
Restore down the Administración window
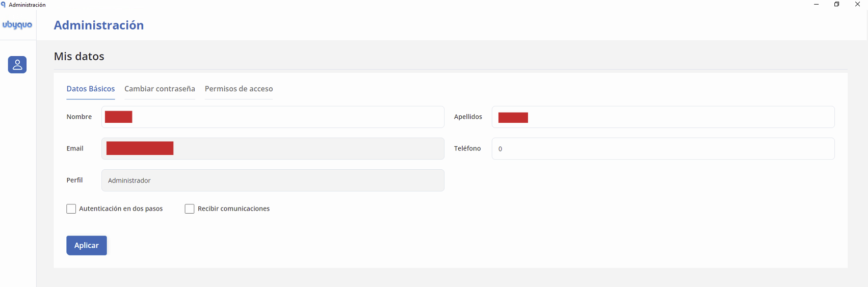[837, 5]
